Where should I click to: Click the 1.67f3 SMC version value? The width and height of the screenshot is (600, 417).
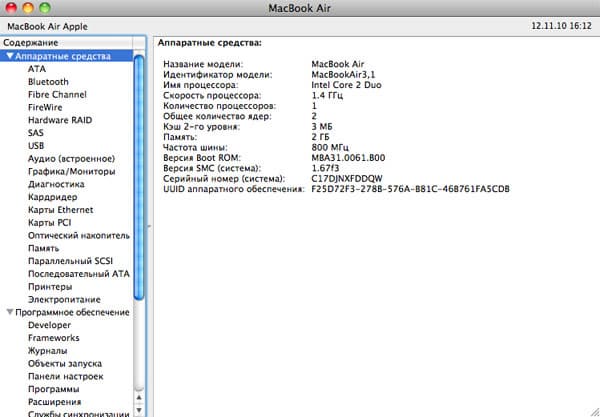point(325,168)
